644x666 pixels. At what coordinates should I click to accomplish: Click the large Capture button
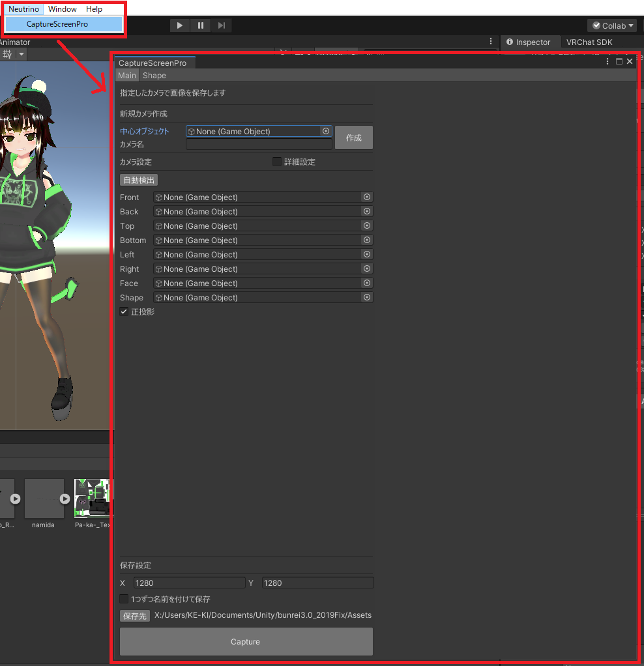(x=246, y=642)
